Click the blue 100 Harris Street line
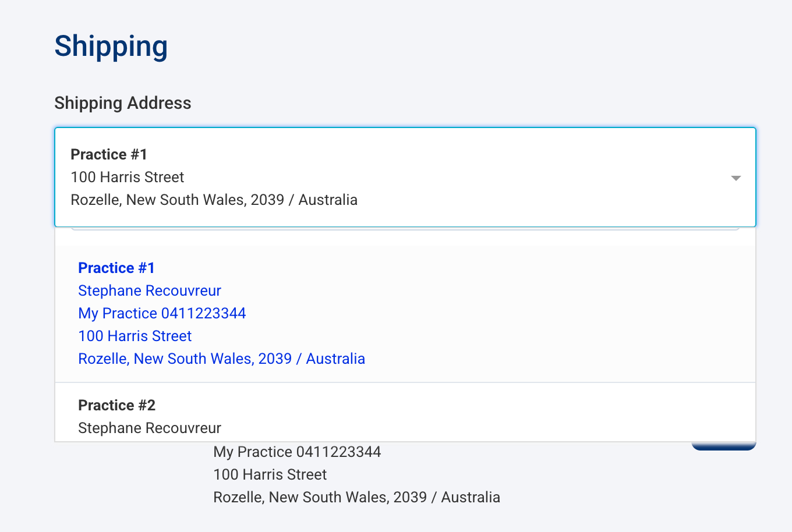This screenshot has width=792, height=532. [x=135, y=336]
